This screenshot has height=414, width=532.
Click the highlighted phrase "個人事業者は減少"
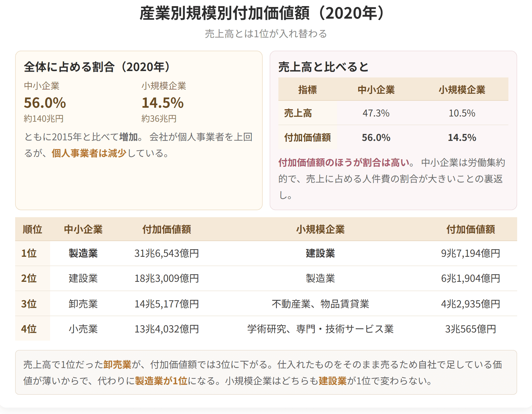tap(89, 153)
